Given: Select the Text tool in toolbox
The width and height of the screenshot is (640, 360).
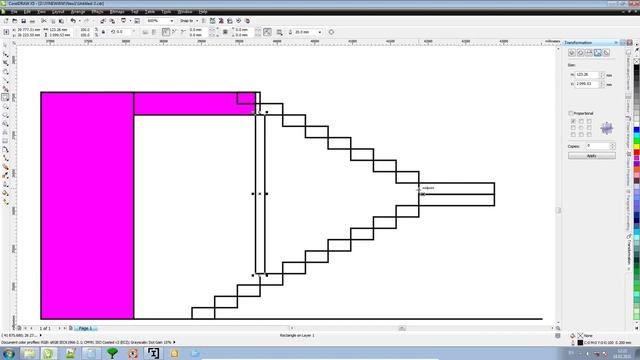Looking at the screenshot, I should (x=6, y=132).
